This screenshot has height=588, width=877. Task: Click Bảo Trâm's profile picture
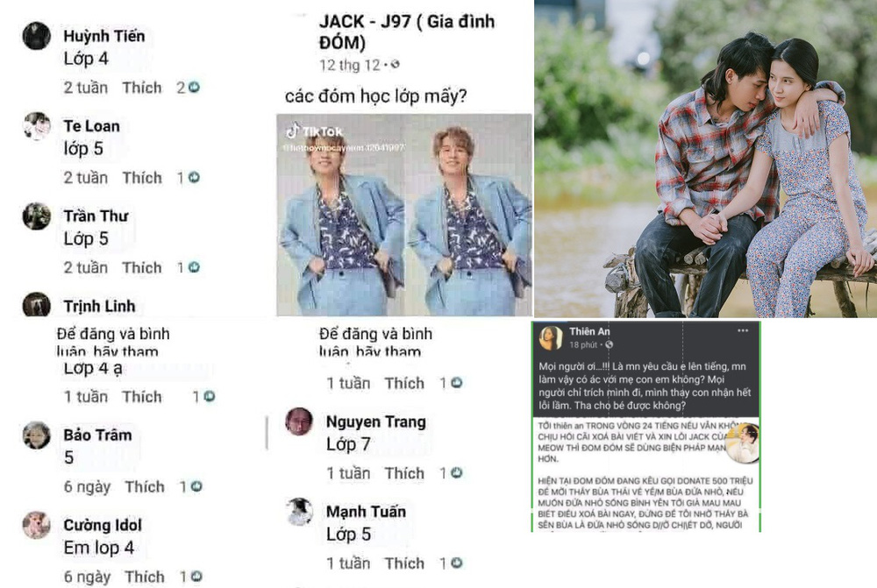point(36,435)
